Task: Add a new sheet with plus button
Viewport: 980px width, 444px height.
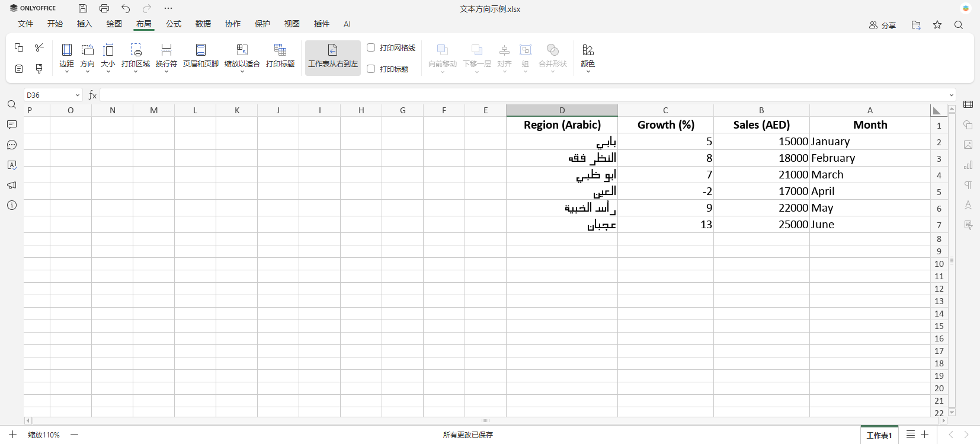Action: click(924, 435)
